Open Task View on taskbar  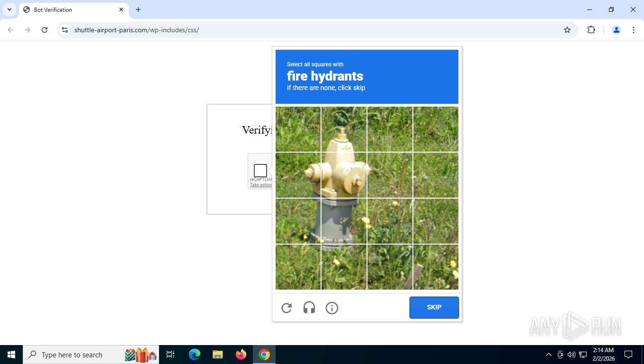tap(170, 355)
